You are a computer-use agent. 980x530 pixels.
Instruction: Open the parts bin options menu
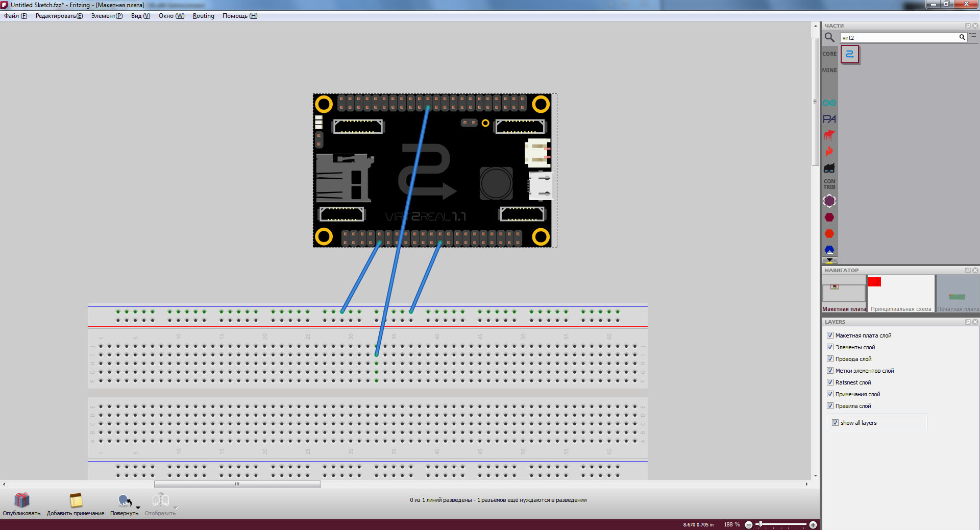pos(973,35)
